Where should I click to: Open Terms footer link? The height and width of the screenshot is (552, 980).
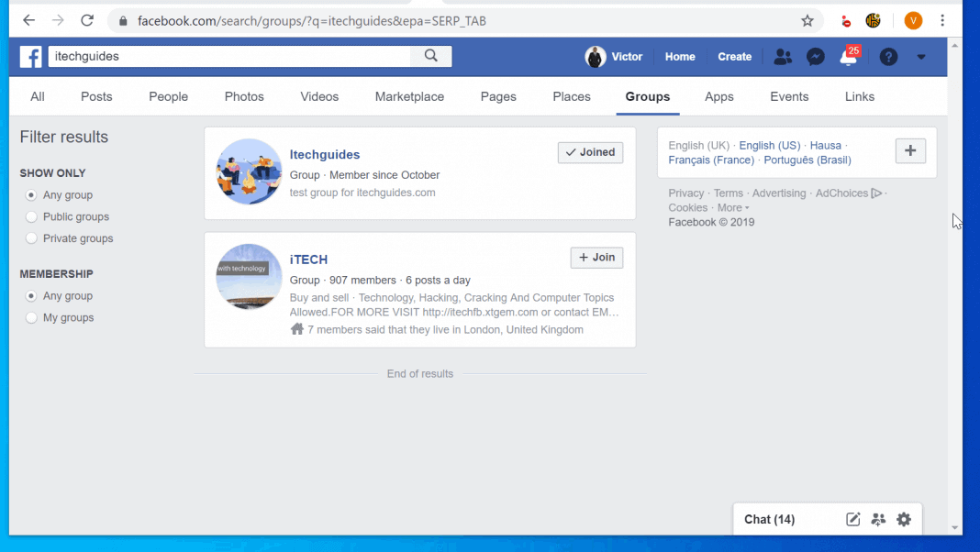pyautogui.click(x=729, y=193)
